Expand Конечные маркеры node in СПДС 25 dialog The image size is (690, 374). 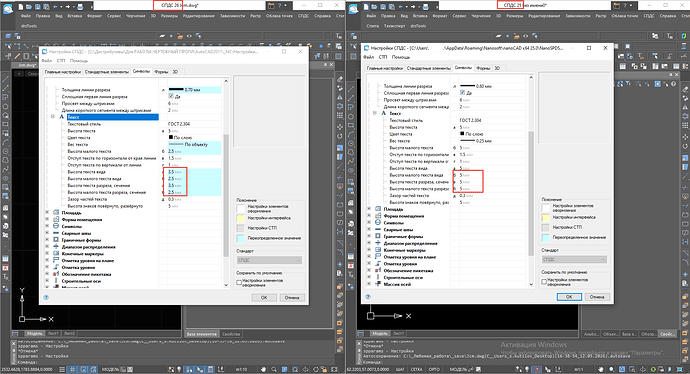coord(369,250)
